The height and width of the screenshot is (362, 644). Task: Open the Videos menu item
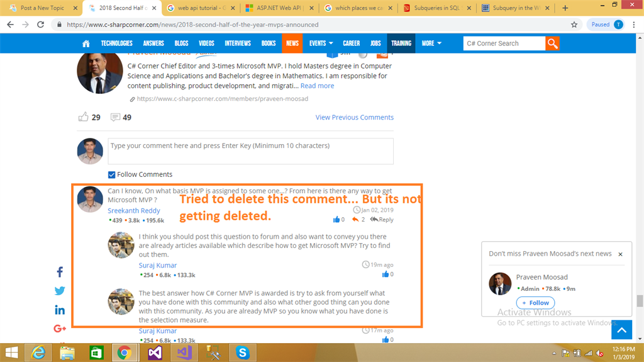pos(206,43)
